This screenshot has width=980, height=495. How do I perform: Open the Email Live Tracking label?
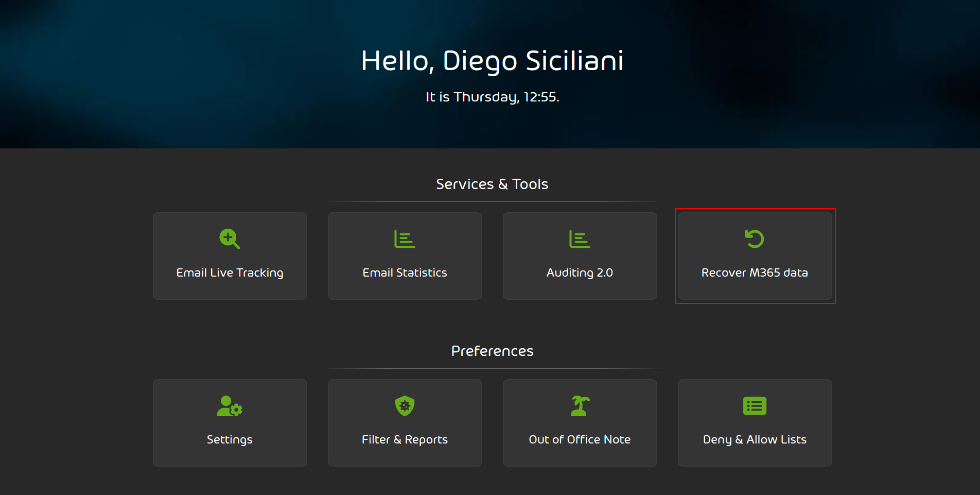(x=230, y=273)
